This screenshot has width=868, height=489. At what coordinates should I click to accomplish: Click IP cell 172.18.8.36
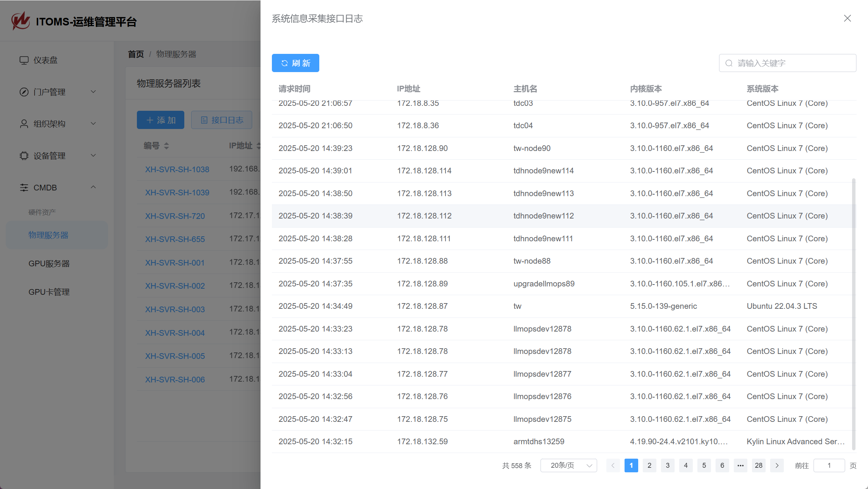(418, 126)
